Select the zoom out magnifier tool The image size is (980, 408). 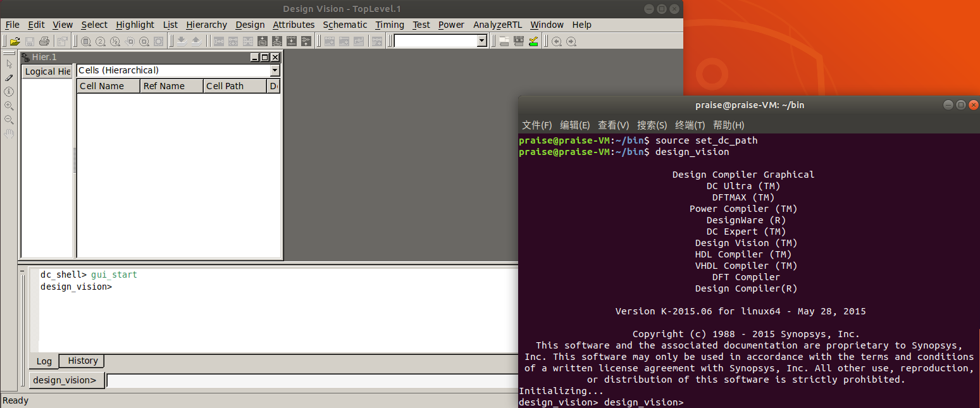click(9, 120)
